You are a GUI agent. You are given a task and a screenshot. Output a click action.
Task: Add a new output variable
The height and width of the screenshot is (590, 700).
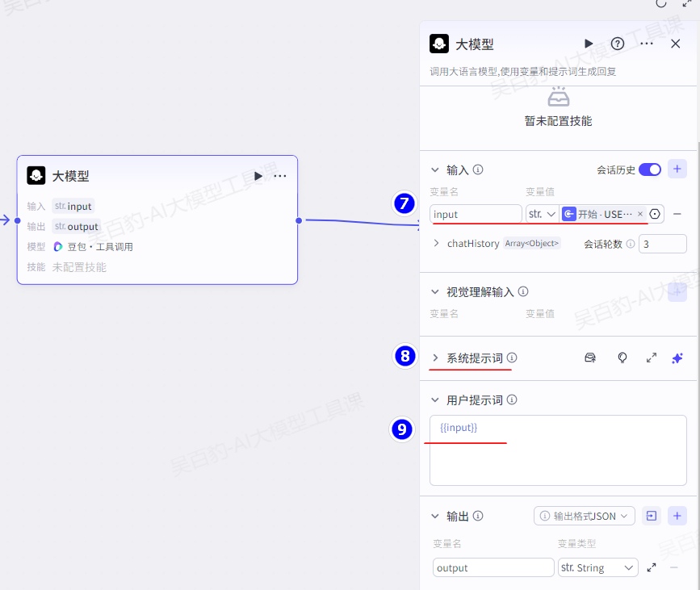677,516
